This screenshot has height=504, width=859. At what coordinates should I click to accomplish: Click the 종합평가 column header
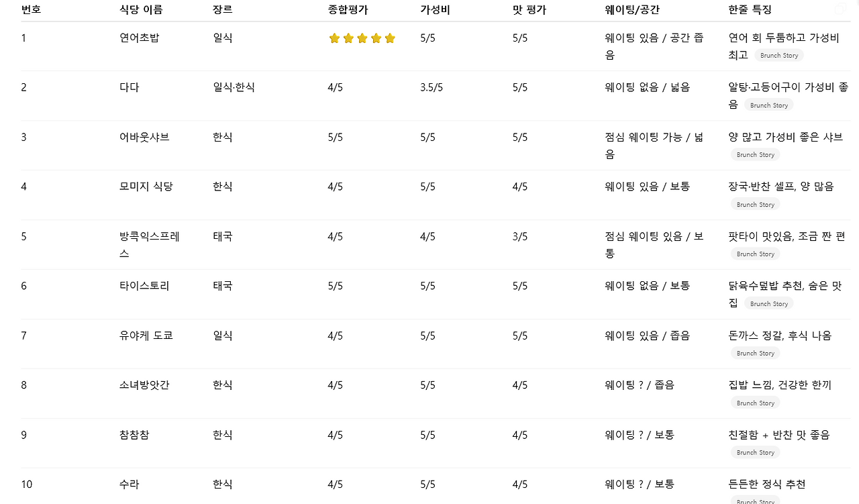pyautogui.click(x=348, y=9)
